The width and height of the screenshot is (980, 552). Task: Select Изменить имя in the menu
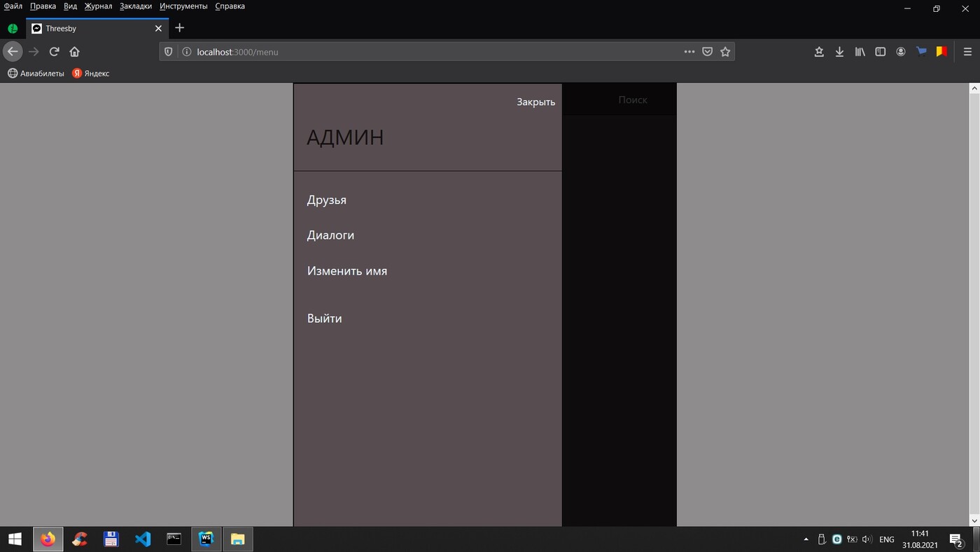click(346, 271)
